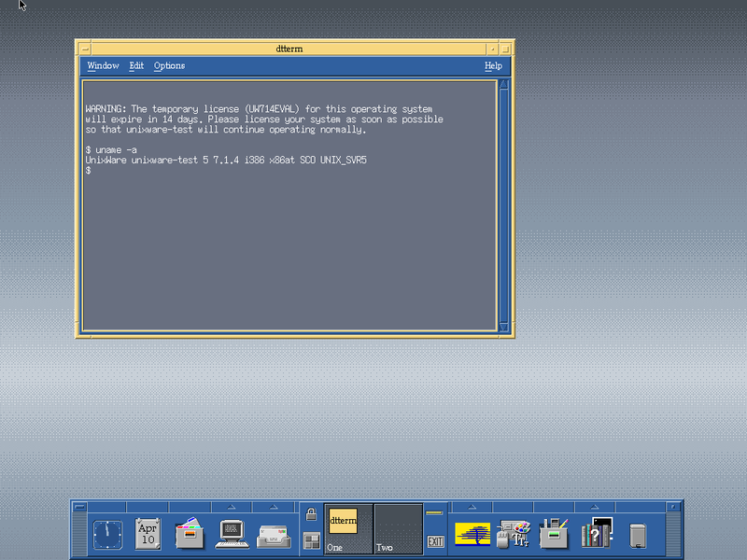Screen dimensions: 747x560
Task: Expand subpanel arrow above Mailer icon
Action: (x=274, y=507)
